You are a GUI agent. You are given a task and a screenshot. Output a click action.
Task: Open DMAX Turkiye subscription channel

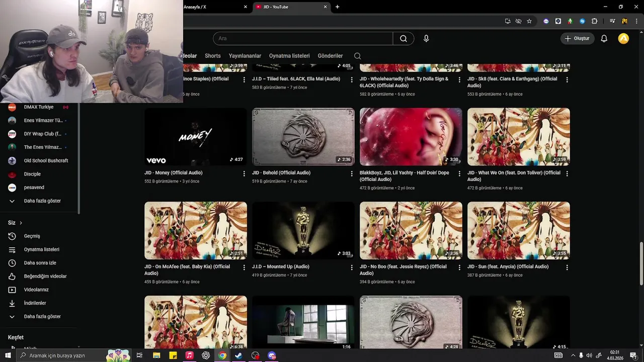pyautogui.click(x=39, y=107)
